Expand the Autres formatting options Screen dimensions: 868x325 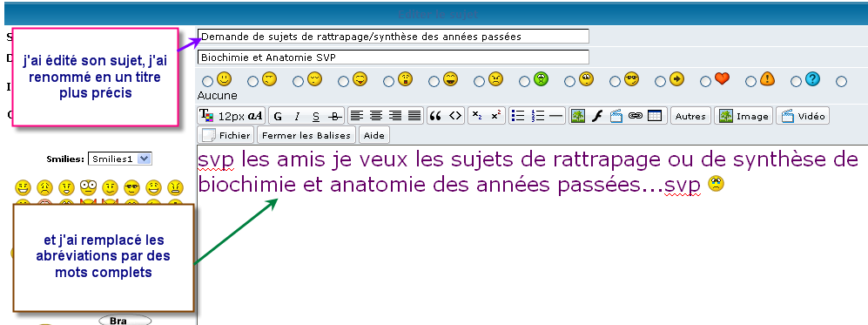pos(690,116)
